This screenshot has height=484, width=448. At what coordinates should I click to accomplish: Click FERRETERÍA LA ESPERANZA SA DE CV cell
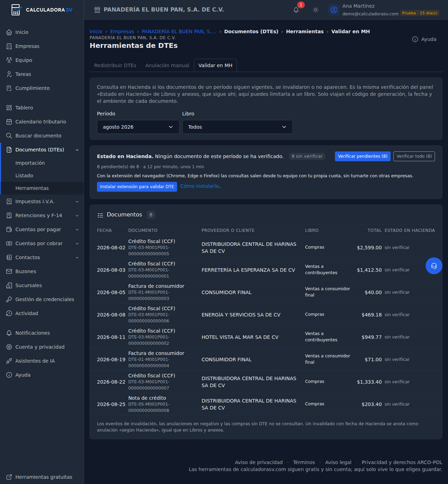tap(248, 270)
